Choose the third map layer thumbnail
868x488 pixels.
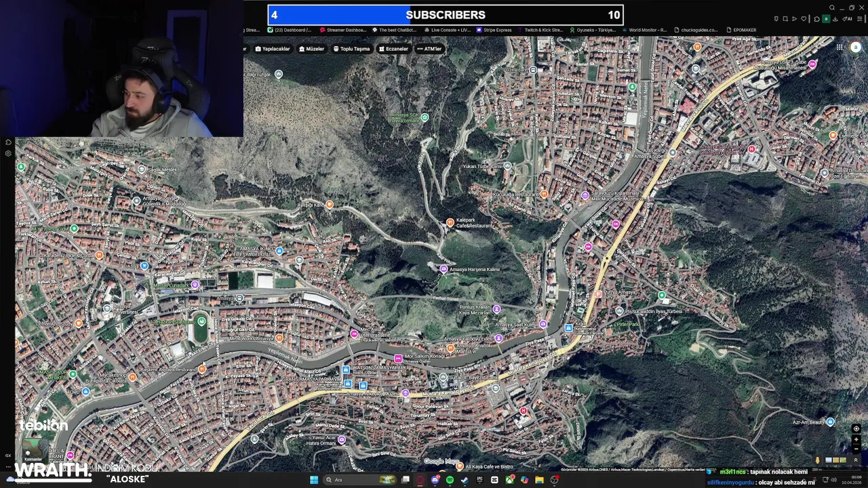pyautogui.click(x=843, y=460)
